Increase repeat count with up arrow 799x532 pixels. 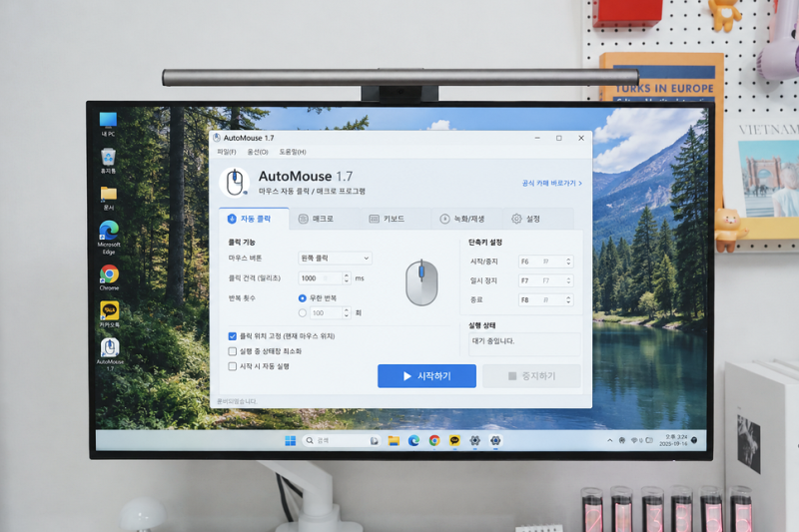[x=347, y=310]
